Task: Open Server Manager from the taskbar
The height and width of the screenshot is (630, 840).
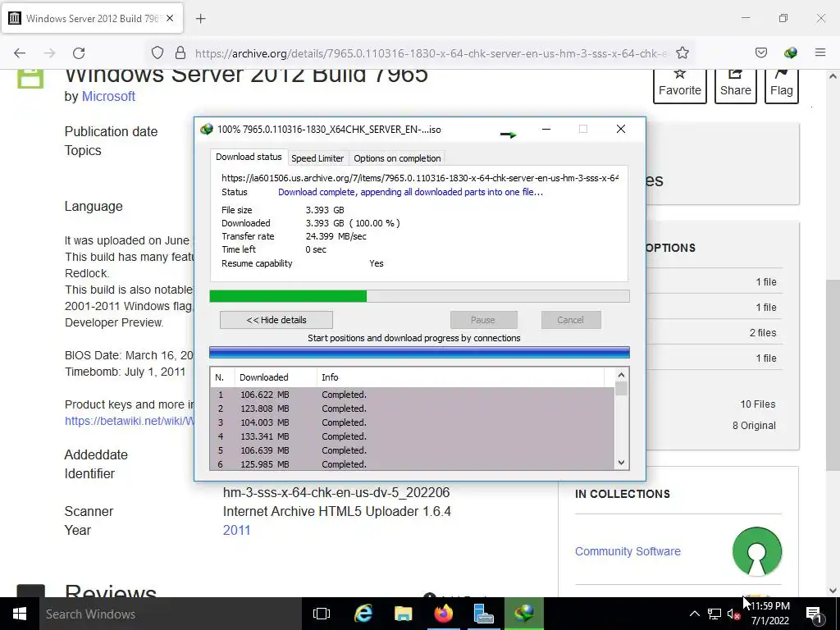Action: (x=483, y=614)
